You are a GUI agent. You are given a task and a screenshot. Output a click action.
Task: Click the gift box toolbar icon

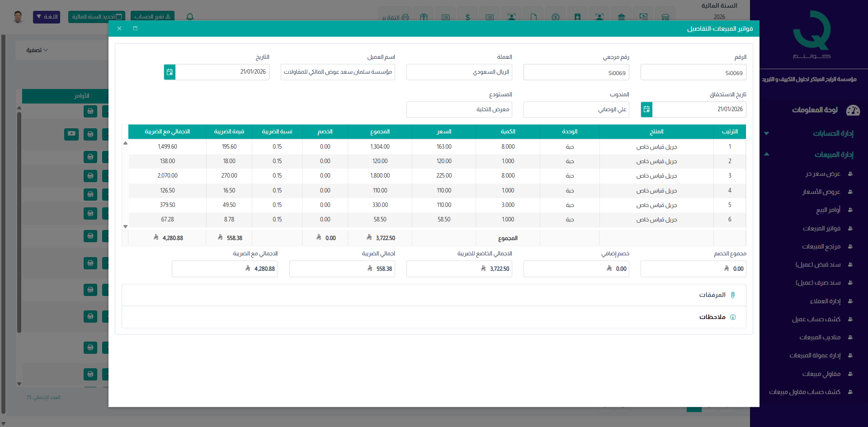(424, 17)
